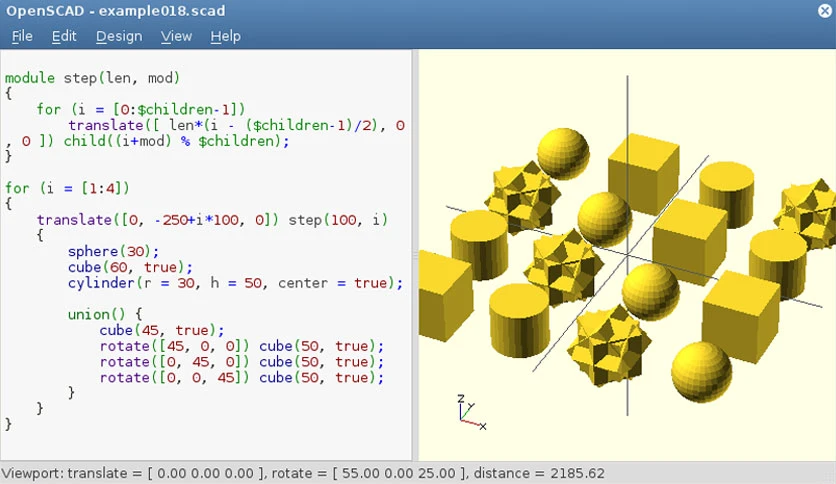Click the 'union() {' line
Screen dimensions: 836x484
pos(104,314)
